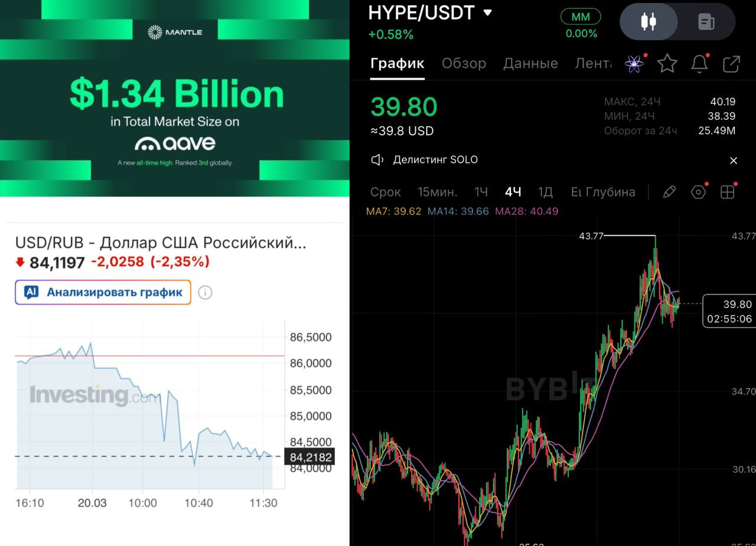Viewport: 756px width, 546px height.
Task: Add HYPE/USDT to favorites with star
Action: pos(667,63)
